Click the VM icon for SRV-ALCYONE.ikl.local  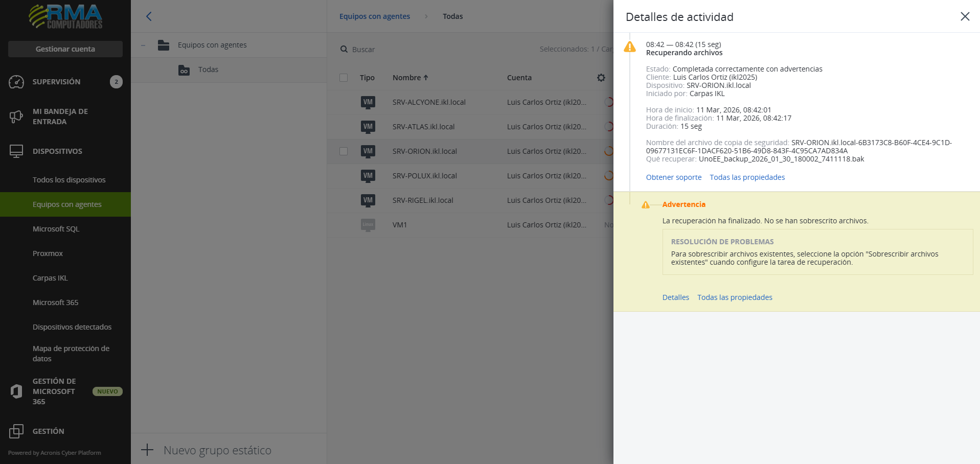coord(368,102)
